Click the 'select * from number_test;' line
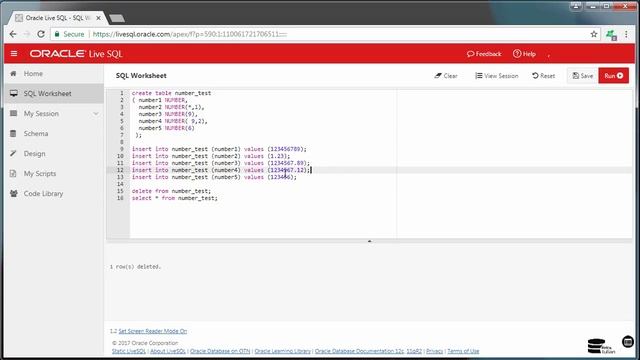Viewport: 640px width, 360px height. coord(175,198)
